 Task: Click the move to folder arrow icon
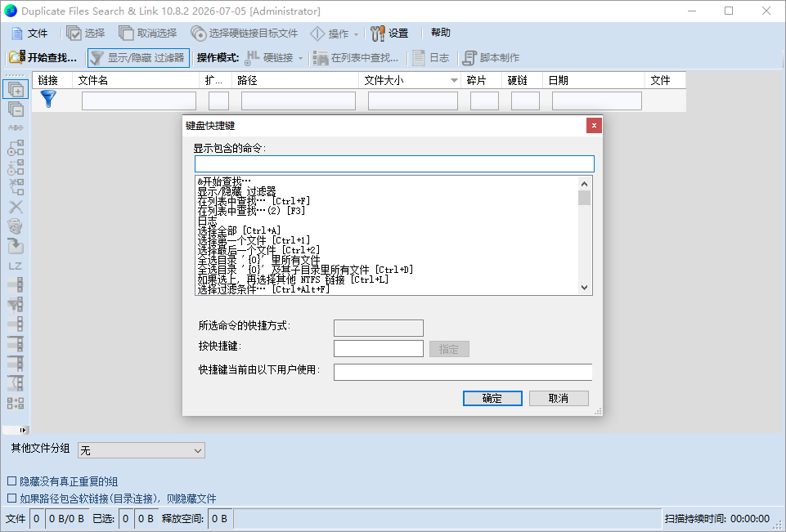click(x=16, y=246)
